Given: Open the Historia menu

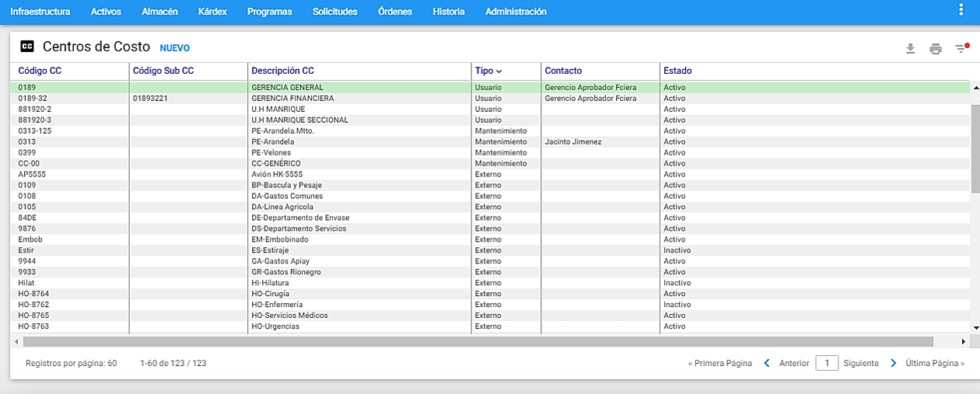Looking at the screenshot, I should (448, 12).
